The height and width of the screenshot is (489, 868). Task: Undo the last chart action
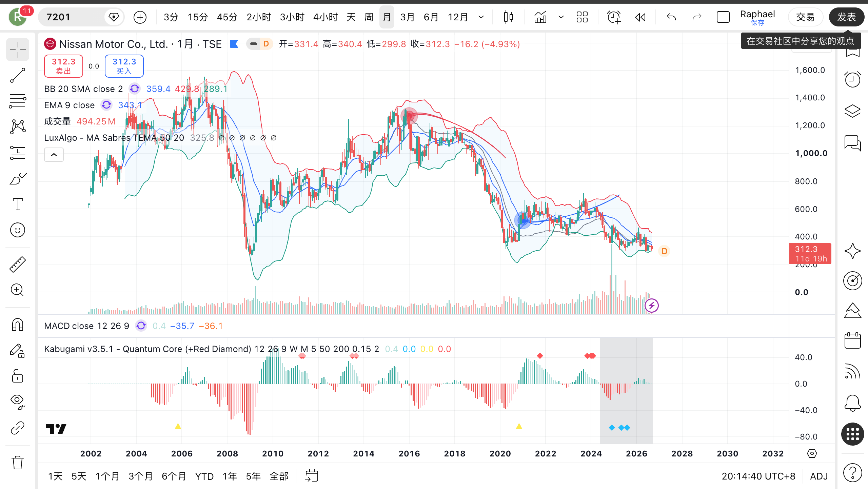pos(671,17)
